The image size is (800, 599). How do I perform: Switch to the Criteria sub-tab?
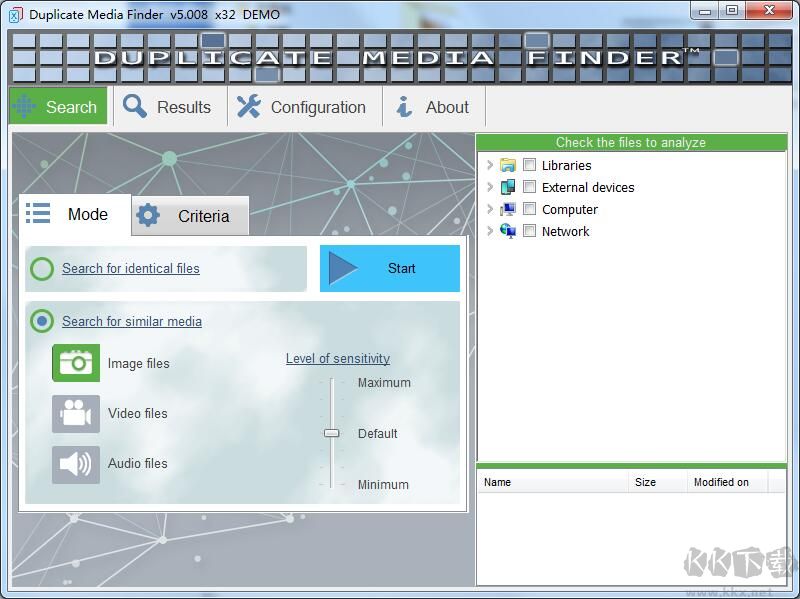190,216
